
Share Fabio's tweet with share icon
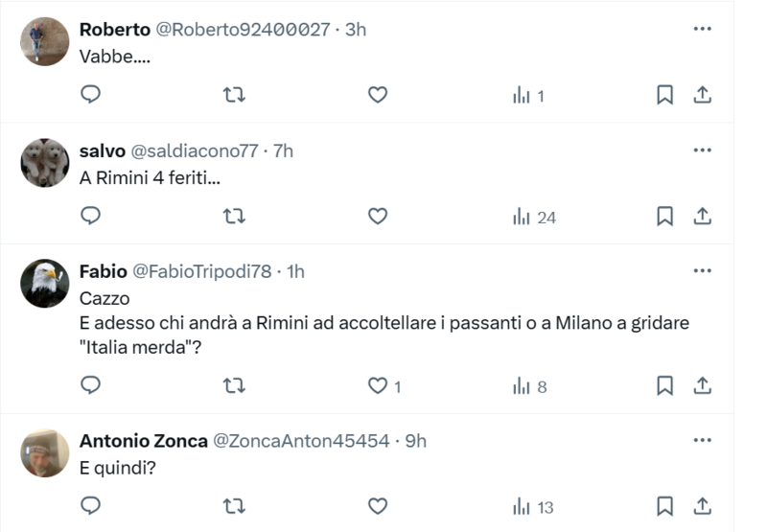(x=702, y=386)
